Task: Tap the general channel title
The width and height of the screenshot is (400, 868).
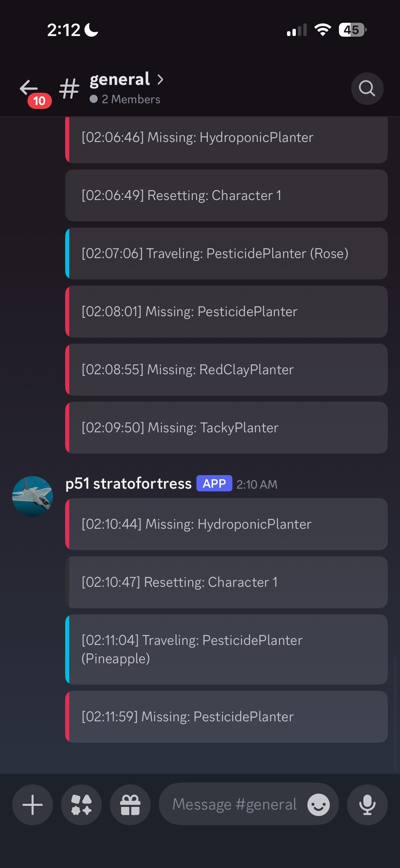Action: point(120,79)
